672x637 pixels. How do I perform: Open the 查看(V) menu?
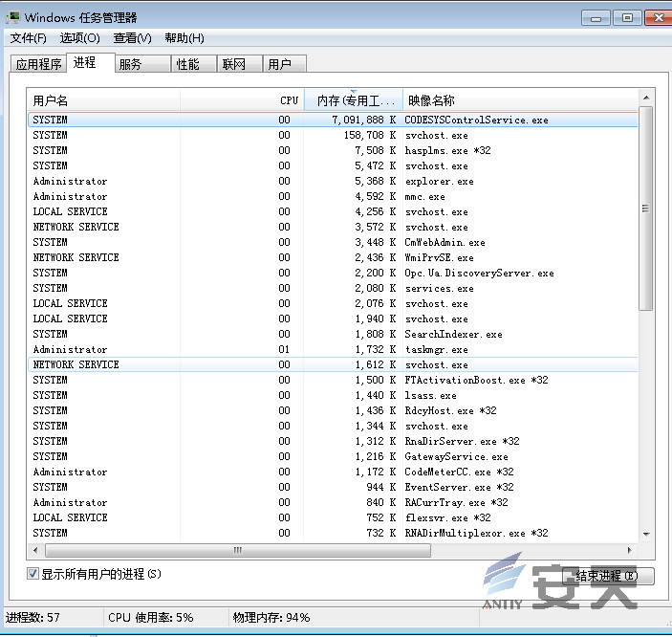133,38
